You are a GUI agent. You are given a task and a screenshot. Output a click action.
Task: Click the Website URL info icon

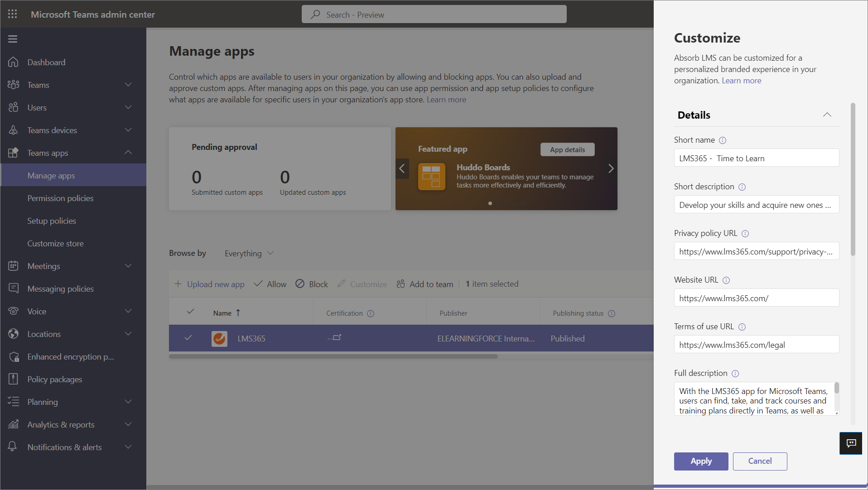pos(726,280)
